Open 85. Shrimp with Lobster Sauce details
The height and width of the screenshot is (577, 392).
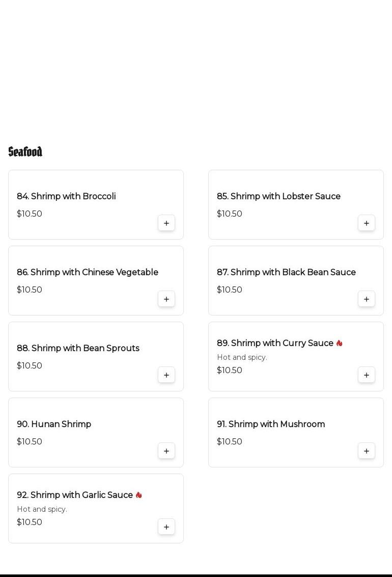278,196
